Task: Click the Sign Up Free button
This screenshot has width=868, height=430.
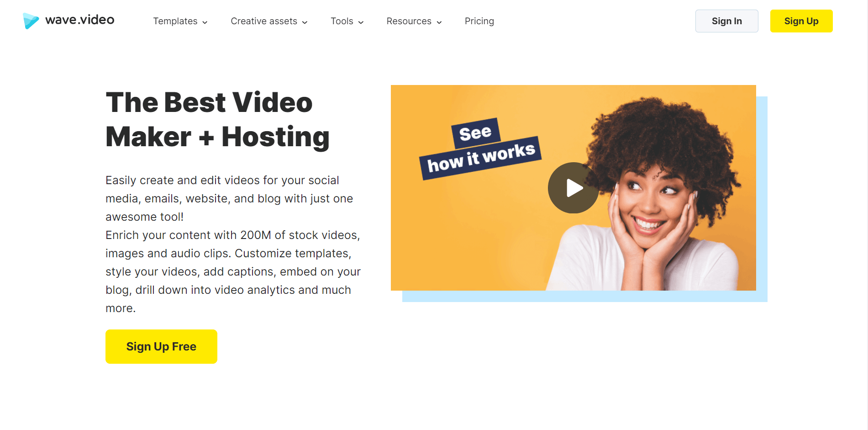Action: (x=161, y=346)
